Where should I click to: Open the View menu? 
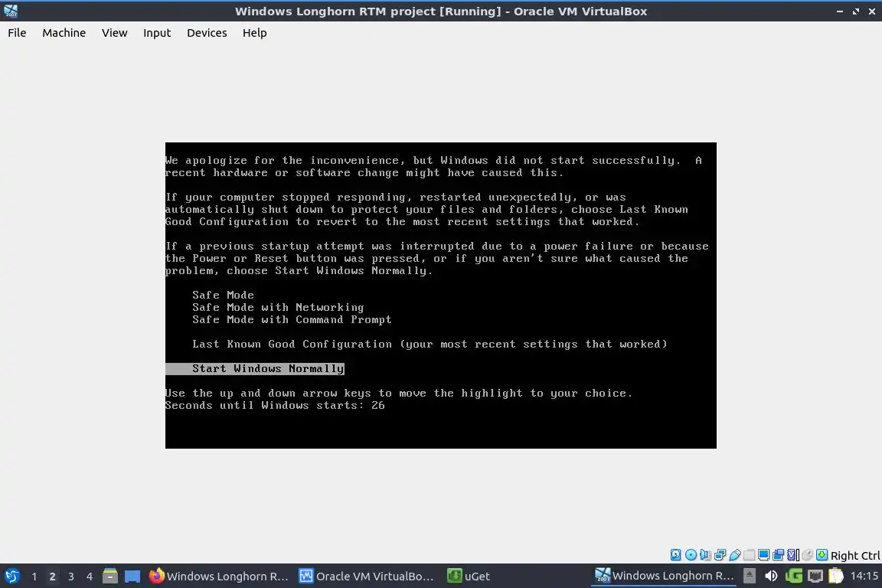click(x=115, y=33)
